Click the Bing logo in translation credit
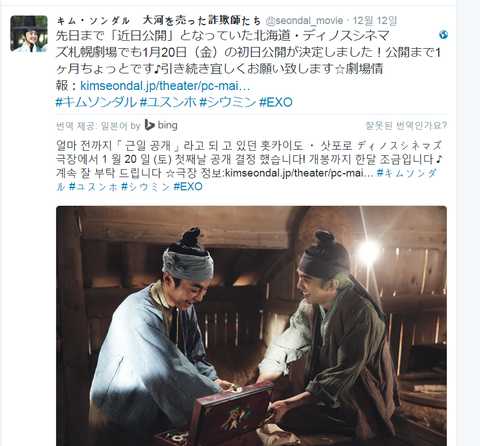 tap(161, 125)
